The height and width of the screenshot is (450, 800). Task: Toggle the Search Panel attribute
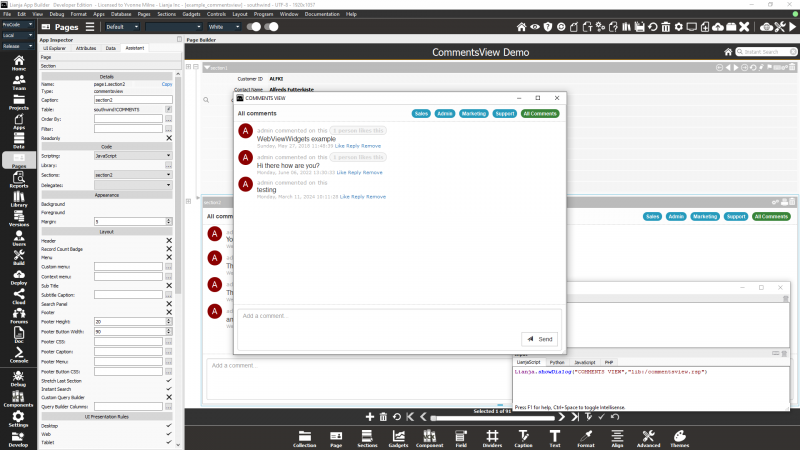click(169, 304)
